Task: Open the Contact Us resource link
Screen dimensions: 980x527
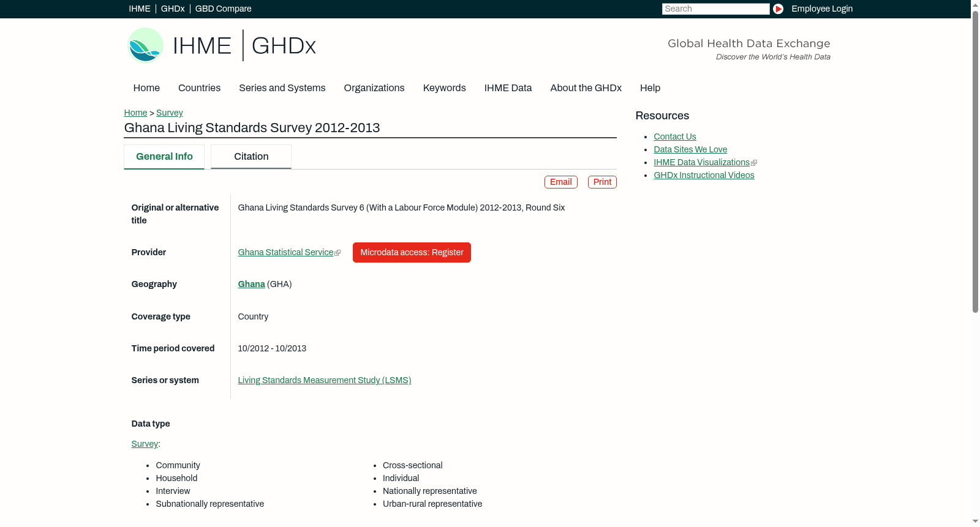Action: click(x=675, y=136)
